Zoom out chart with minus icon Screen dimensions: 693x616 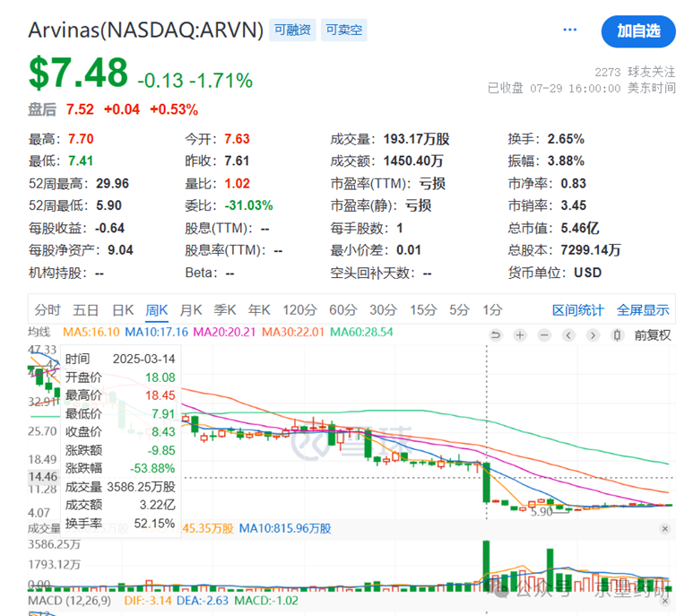544,335
